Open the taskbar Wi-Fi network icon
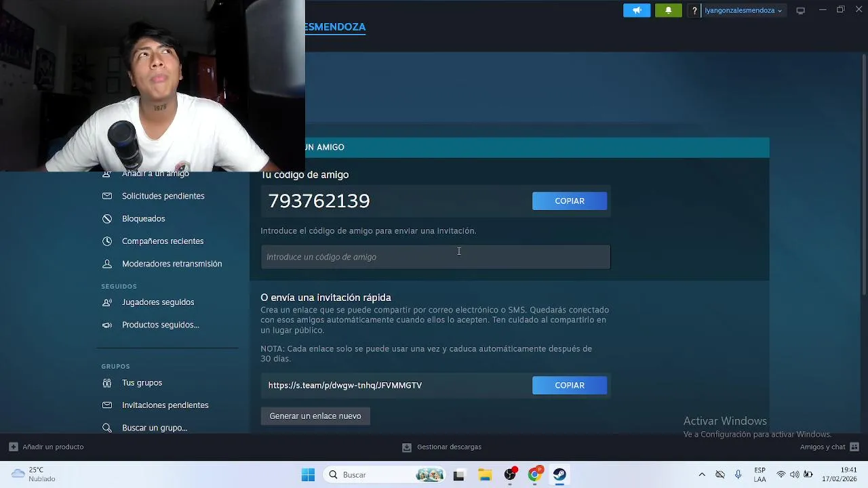Screen dimensions: 868x488 (781, 474)
